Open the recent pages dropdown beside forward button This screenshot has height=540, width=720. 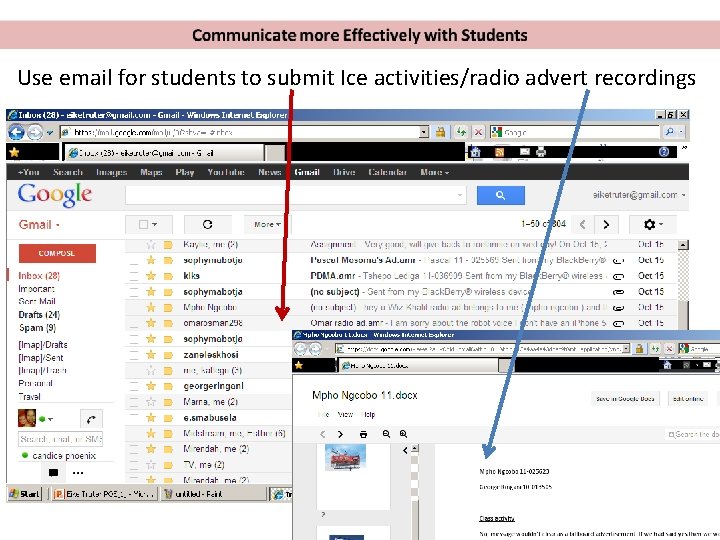[x=50, y=133]
